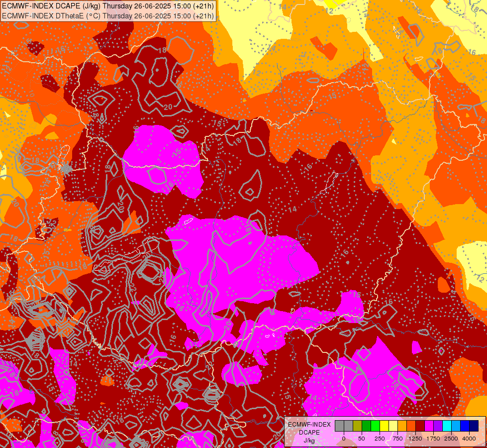Click the magenta legend swatch
The width and height of the screenshot is (487, 448).
[x=429, y=426]
